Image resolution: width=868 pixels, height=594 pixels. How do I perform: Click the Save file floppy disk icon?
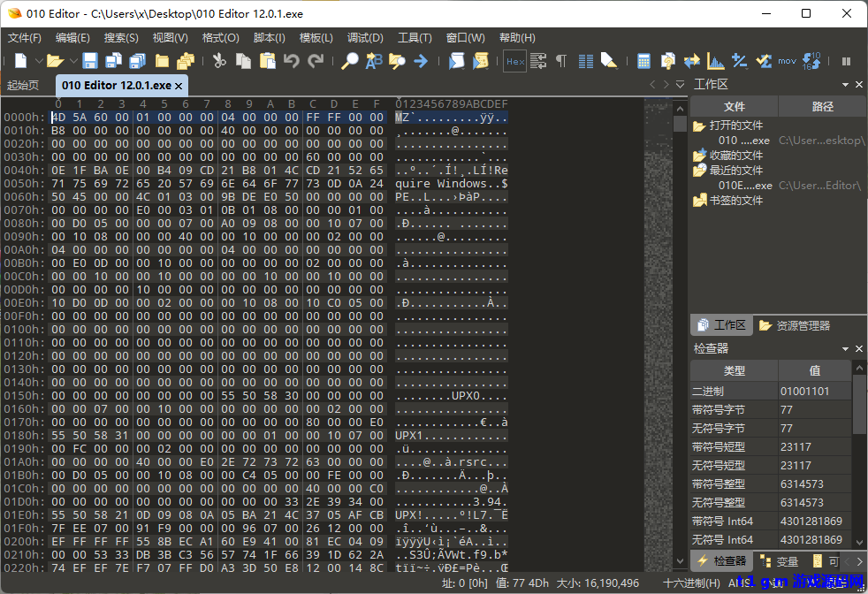90,61
